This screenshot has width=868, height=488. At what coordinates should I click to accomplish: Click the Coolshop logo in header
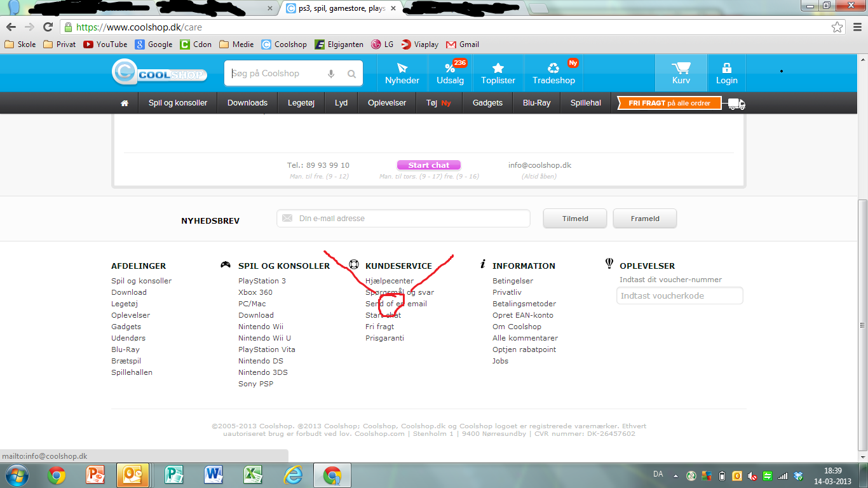click(159, 73)
